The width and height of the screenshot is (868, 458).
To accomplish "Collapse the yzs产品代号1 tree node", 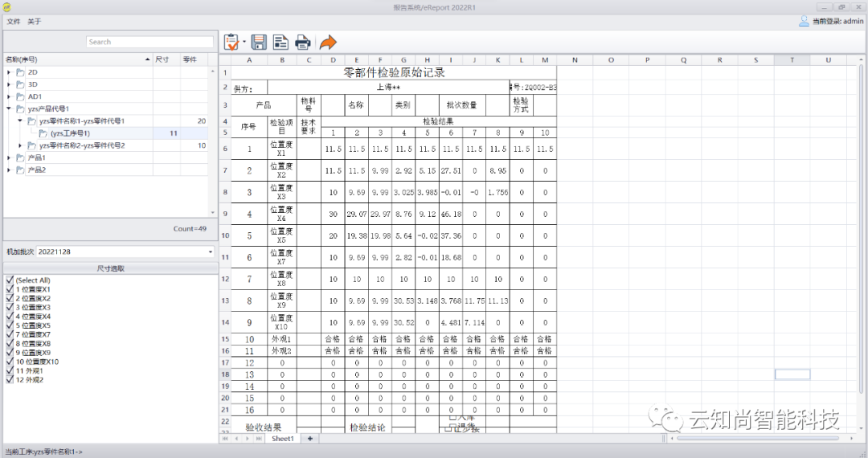I will pyautogui.click(x=9, y=108).
